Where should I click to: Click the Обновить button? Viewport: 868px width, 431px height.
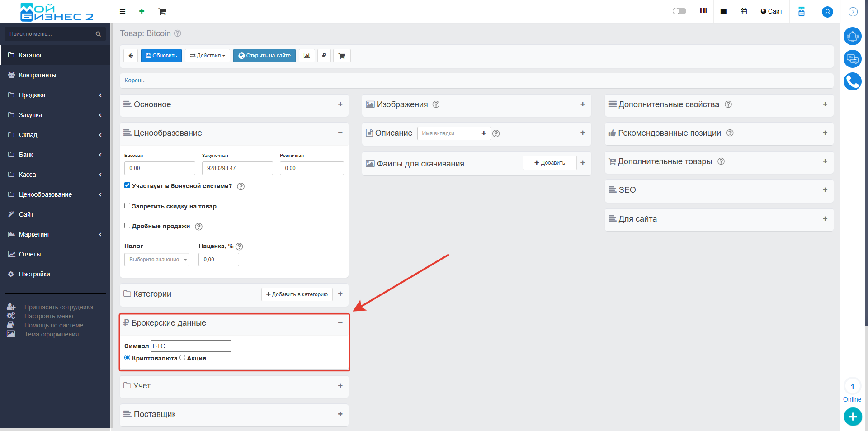161,56
